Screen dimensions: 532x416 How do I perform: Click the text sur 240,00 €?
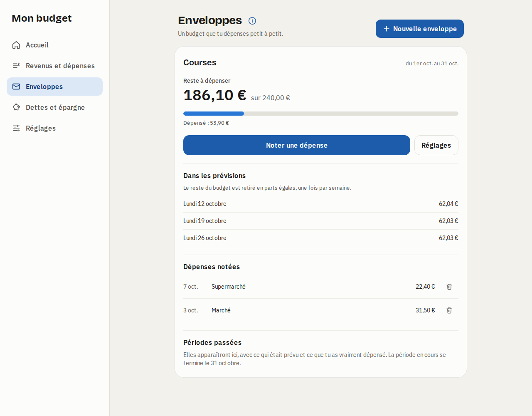point(271,98)
